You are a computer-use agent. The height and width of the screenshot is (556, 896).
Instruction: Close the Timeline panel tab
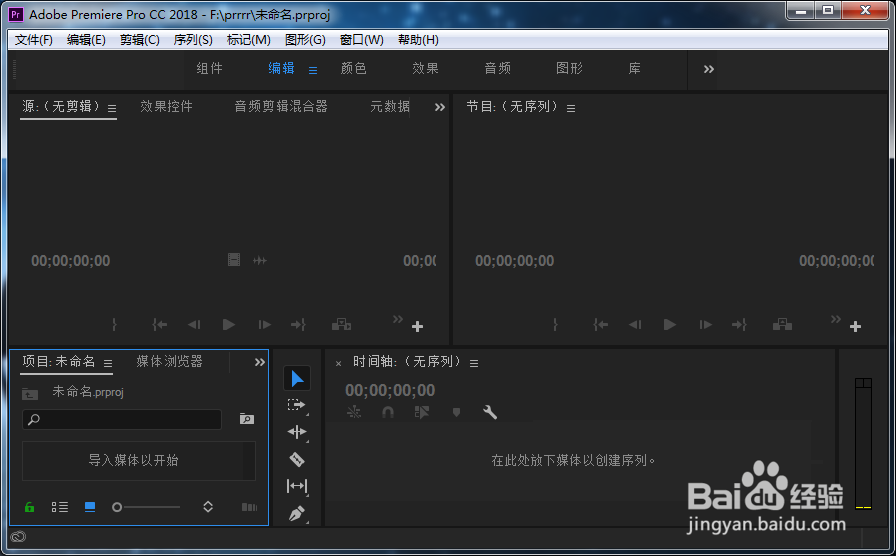point(338,363)
